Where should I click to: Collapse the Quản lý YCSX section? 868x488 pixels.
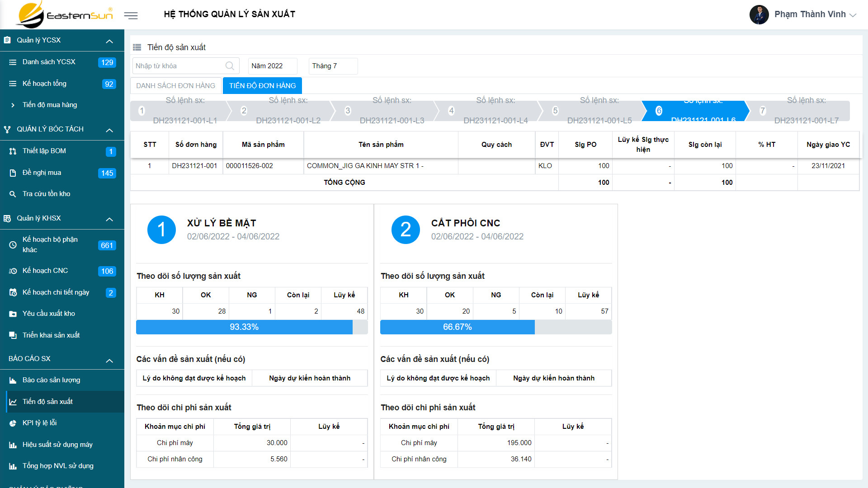tap(109, 41)
